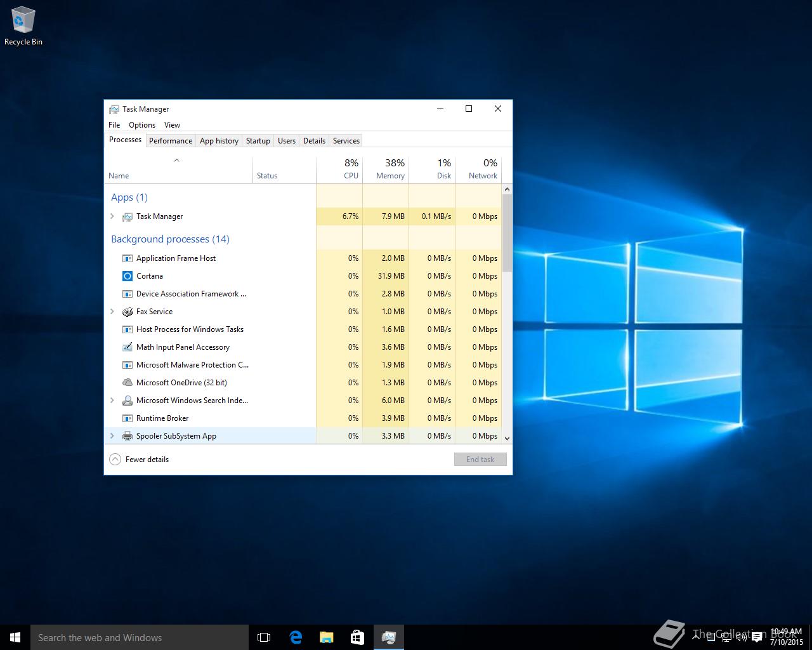This screenshot has height=650, width=812.
Task: Select the Runtime Broker process name
Action: (x=162, y=418)
